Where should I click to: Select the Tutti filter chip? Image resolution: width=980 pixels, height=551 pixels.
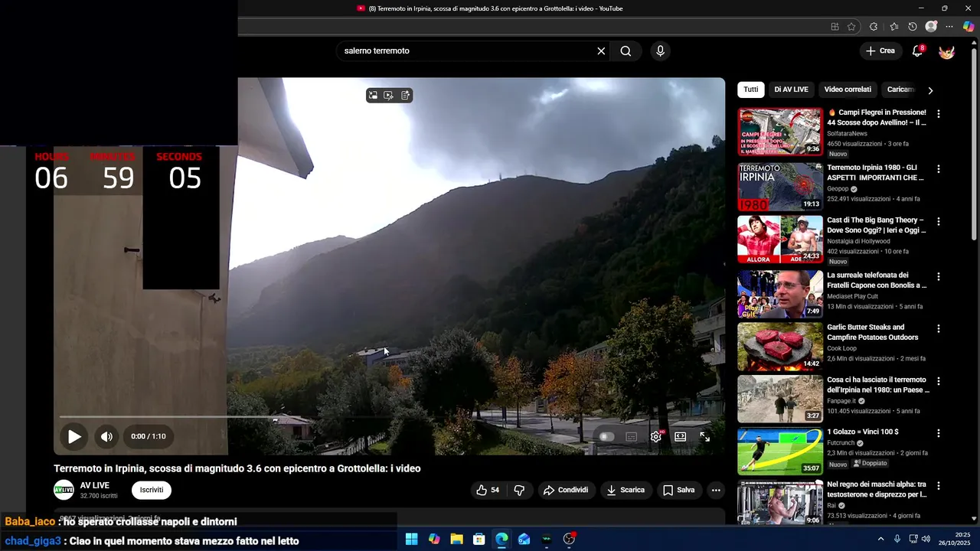[x=751, y=90]
